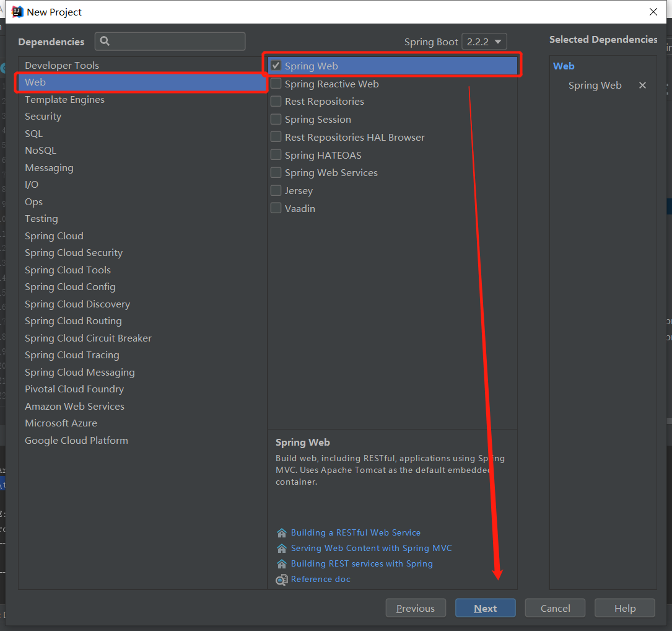Tick the Rest Repositories checkbox
This screenshot has width=672, height=631.
tap(276, 101)
